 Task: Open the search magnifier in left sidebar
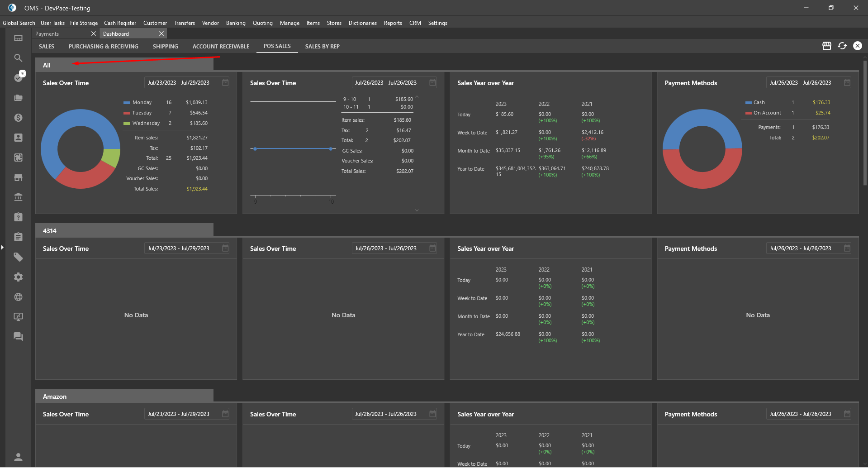click(x=18, y=58)
